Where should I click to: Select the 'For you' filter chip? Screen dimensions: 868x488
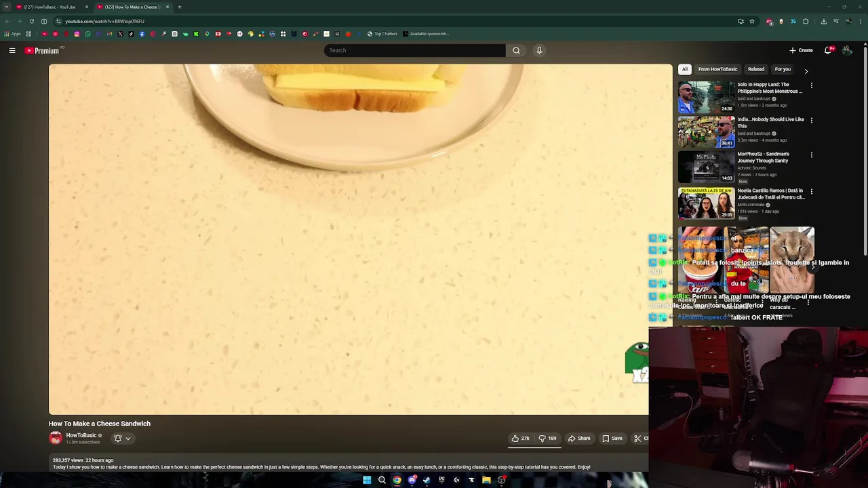783,69
